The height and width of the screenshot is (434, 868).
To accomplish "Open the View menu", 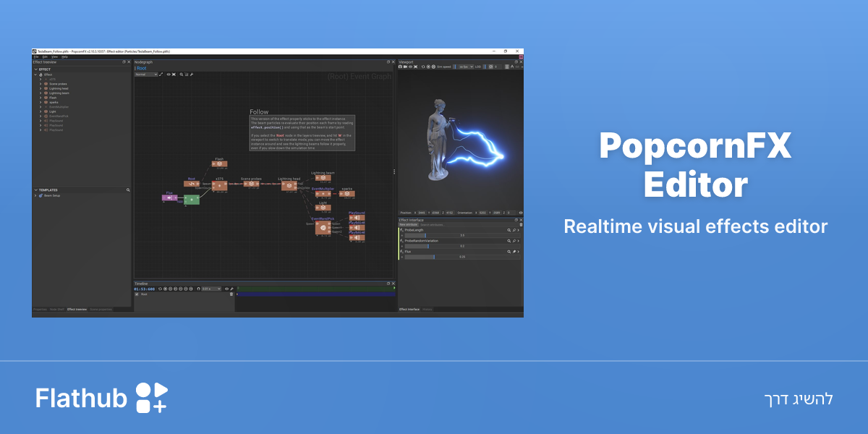I will (x=54, y=57).
